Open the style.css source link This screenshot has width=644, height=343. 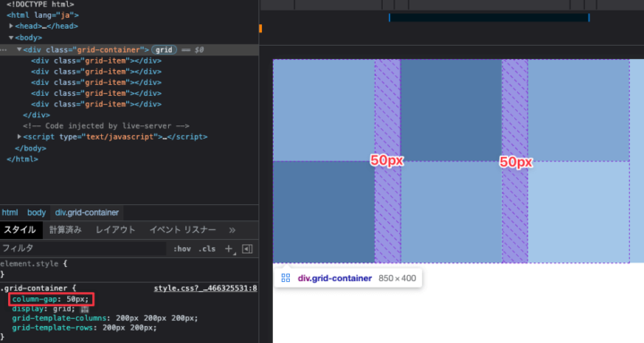click(206, 287)
